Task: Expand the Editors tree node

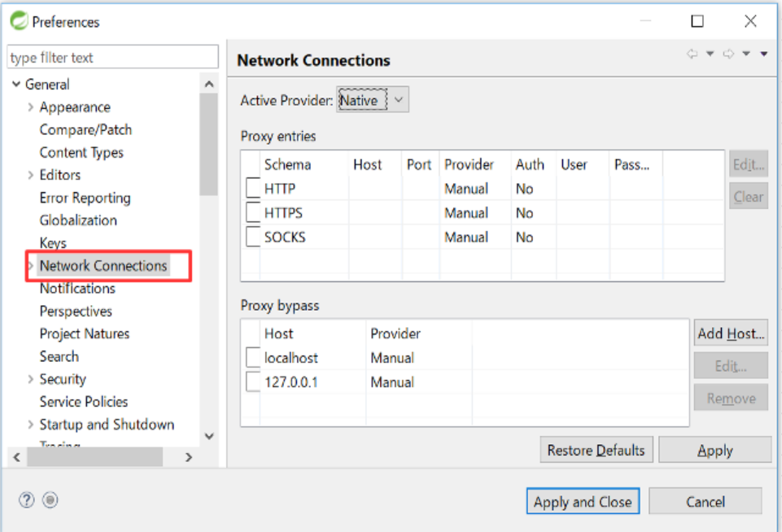Action: [31, 175]
